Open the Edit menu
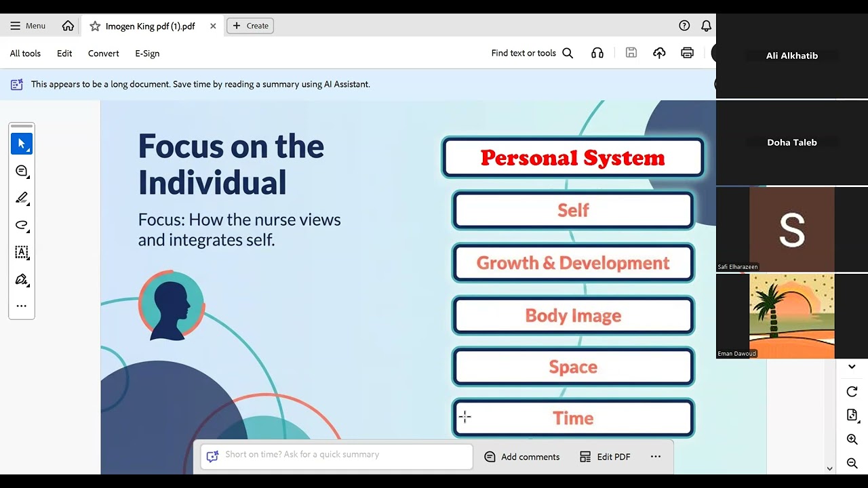The width and height of the screenshot is (868, 488). 64,53
